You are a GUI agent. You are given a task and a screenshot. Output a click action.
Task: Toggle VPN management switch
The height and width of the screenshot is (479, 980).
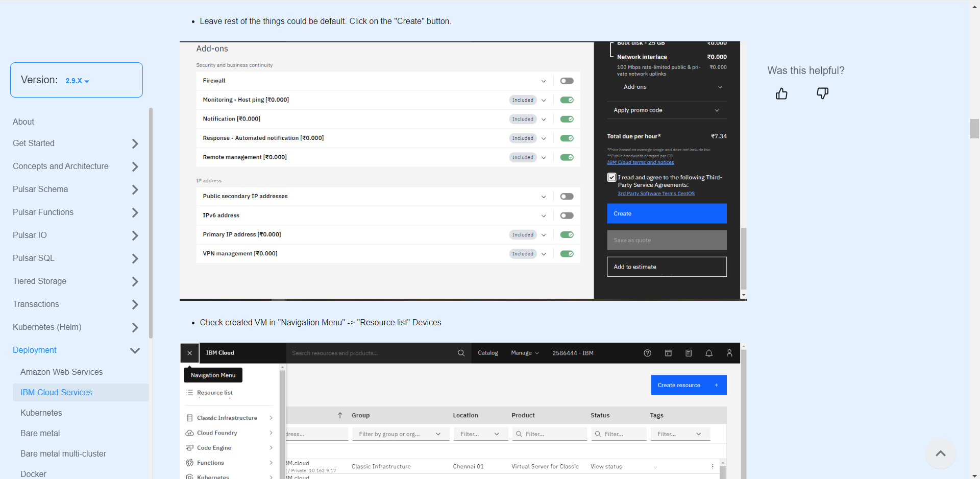(x=567, y=254)
